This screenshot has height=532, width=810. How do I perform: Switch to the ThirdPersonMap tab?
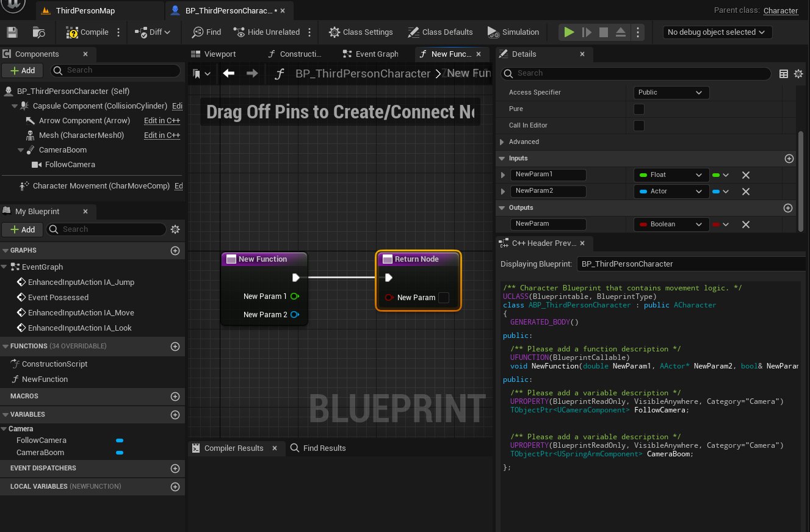[x=85, y=11]
